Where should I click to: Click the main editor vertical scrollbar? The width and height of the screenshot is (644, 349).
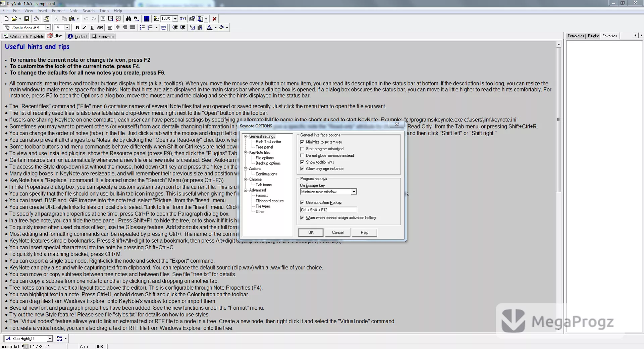558,187
